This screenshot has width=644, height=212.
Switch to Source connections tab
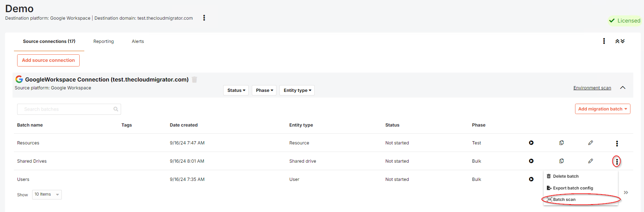(x=49, y=41)
